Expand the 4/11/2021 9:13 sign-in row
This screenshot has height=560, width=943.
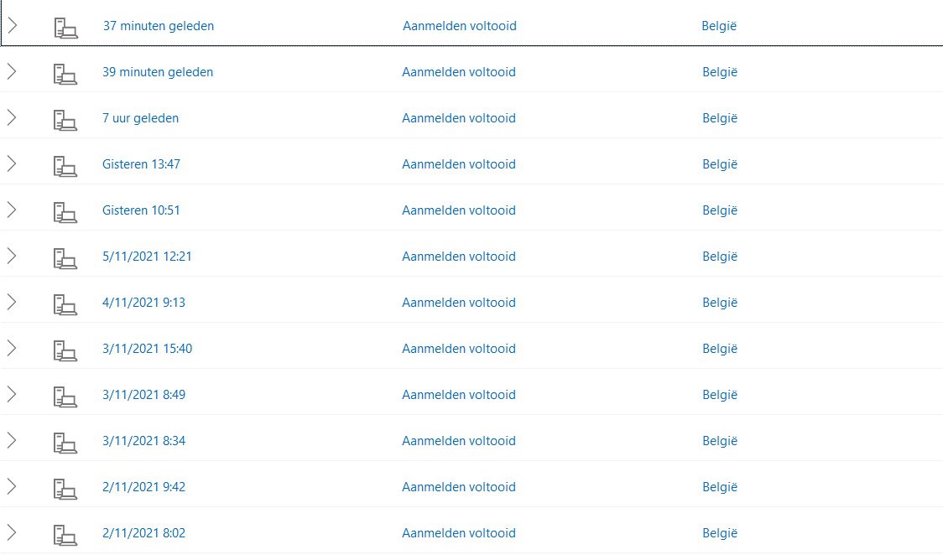click(12, 303)
